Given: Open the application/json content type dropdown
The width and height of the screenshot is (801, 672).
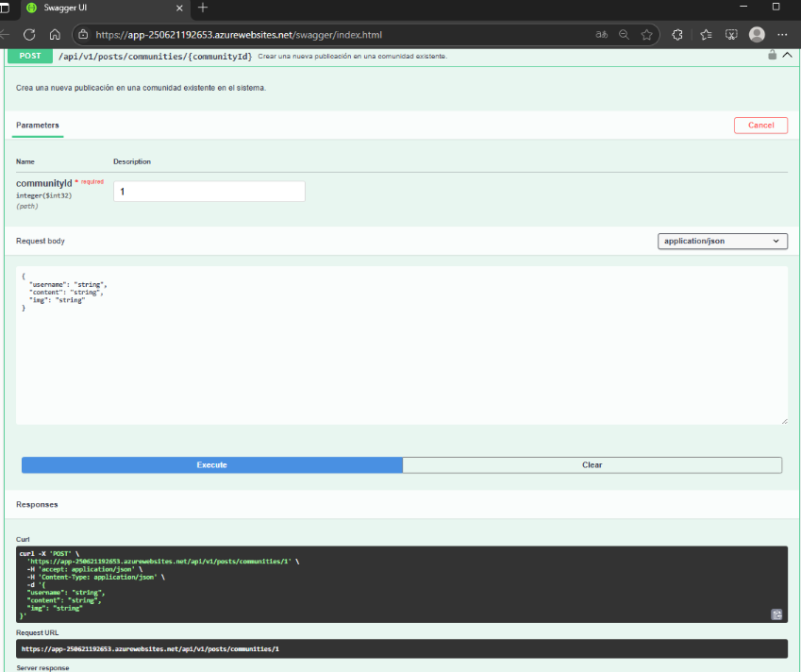Looking at the screenshot, I should pyautogui.click(x=723, y=242).
